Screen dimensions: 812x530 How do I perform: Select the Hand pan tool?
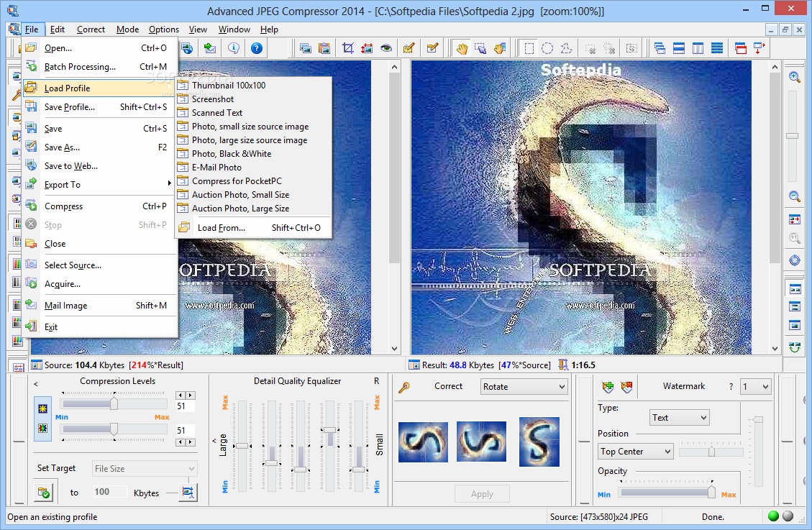462,49
